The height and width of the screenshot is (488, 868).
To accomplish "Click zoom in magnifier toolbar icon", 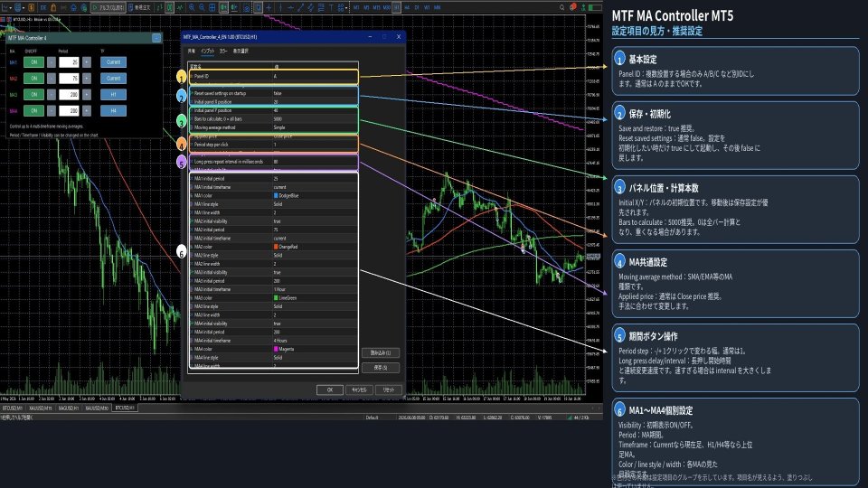I will (192, 8).
